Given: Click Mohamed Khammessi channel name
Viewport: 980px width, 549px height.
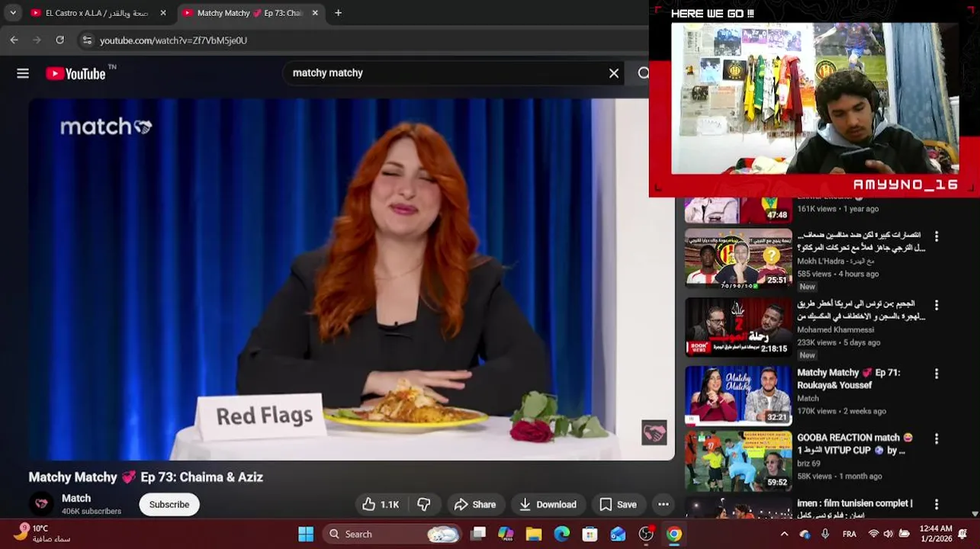Looking at the screenshot, I should tap(835, 330).
